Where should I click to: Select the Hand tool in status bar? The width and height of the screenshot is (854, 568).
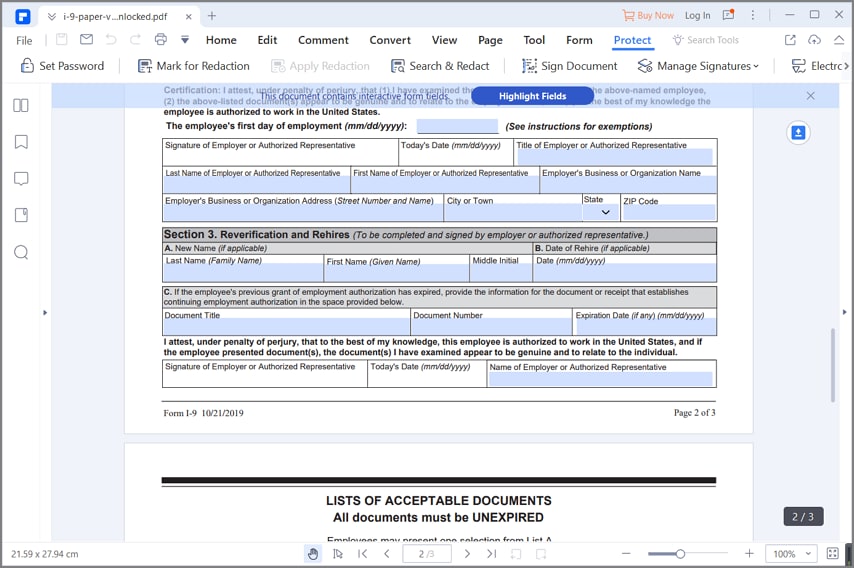click(x=313, y=554)
